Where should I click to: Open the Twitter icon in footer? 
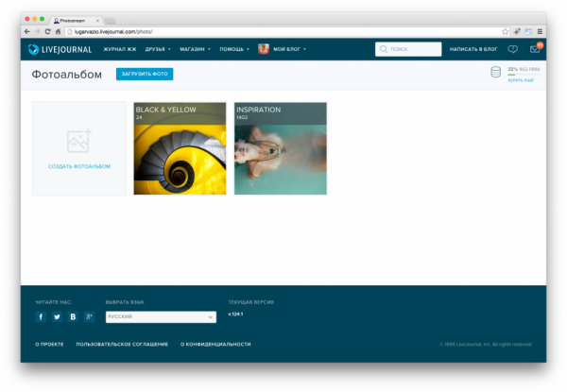(x=57, y=316)
